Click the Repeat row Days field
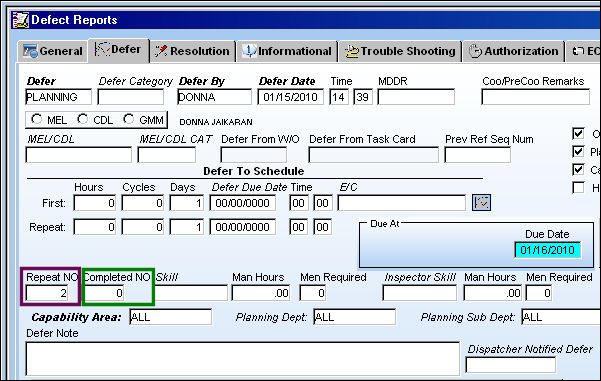The image size is (601, 381). [x=187, y=227]
